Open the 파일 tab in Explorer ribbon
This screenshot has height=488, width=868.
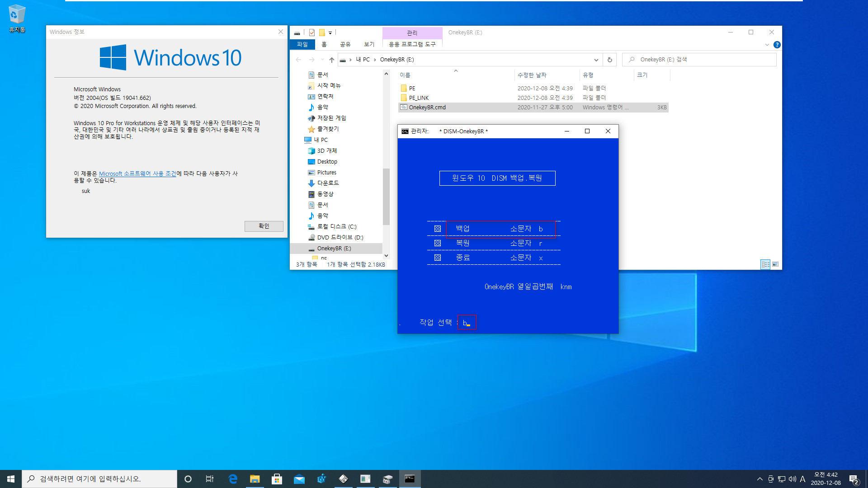coord(302,44)
